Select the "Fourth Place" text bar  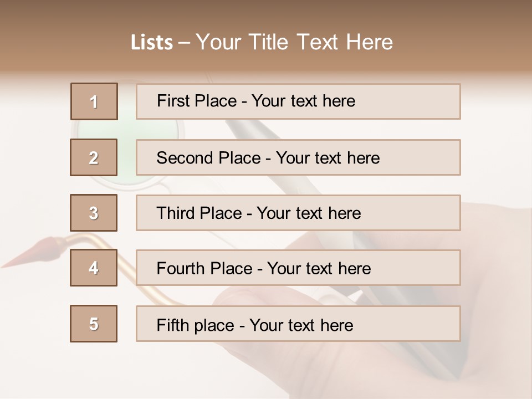(x=298, y=268)
